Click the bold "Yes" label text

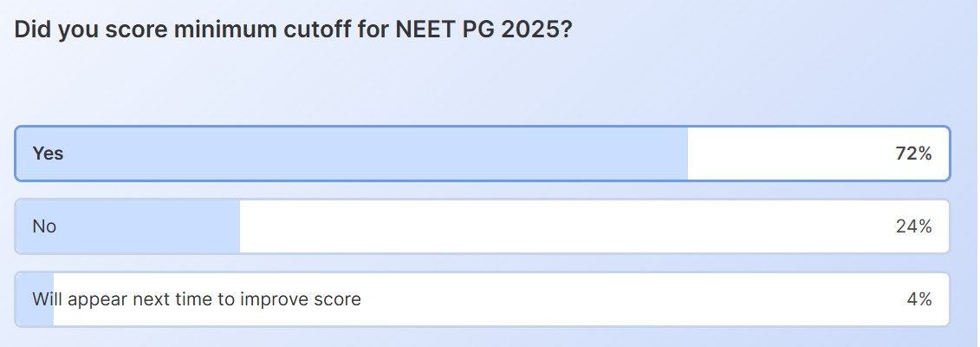click(x=48, y=154)
